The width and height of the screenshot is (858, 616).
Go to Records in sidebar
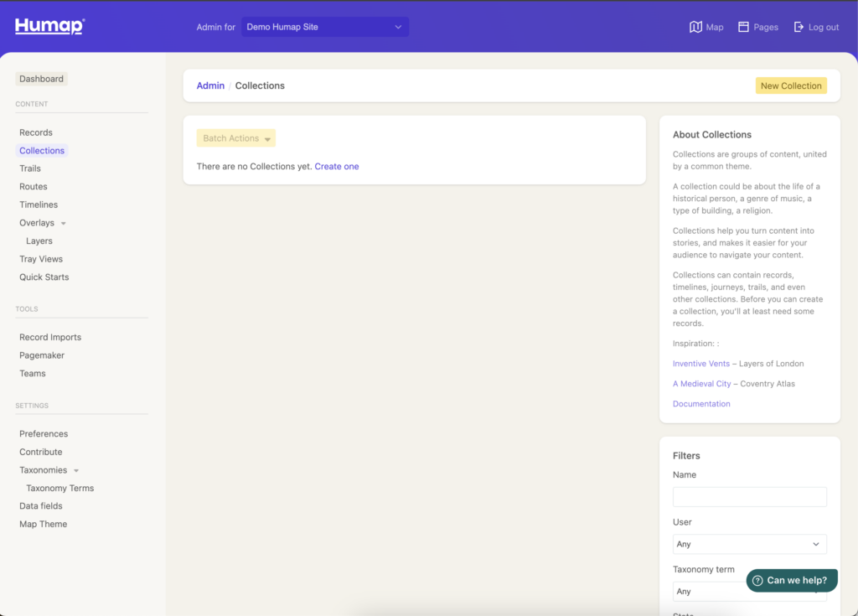click(x=36, y=132)
